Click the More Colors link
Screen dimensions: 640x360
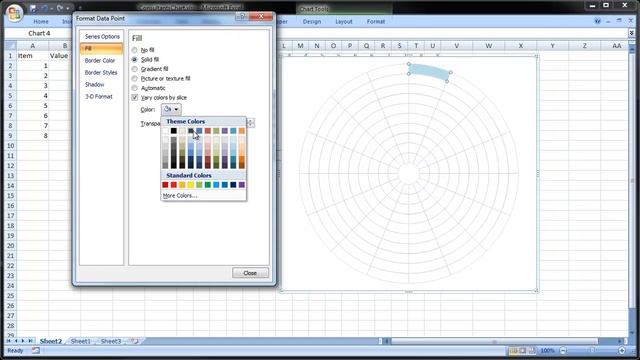click(180, 196)
